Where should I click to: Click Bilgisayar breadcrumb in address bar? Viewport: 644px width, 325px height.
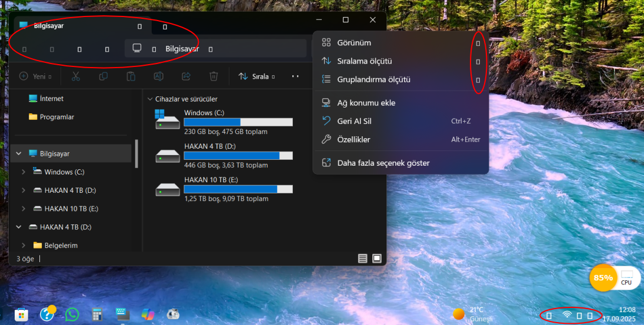click(x=182, y=49)
